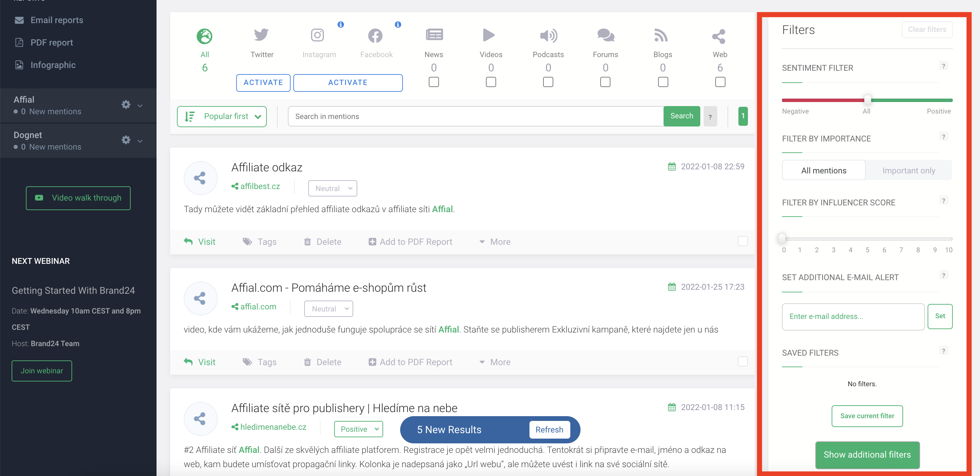The width and height of the screenshot is (980, 476).
Task: Open Infographic in sidebar
Action: click(x=45, y=65)
